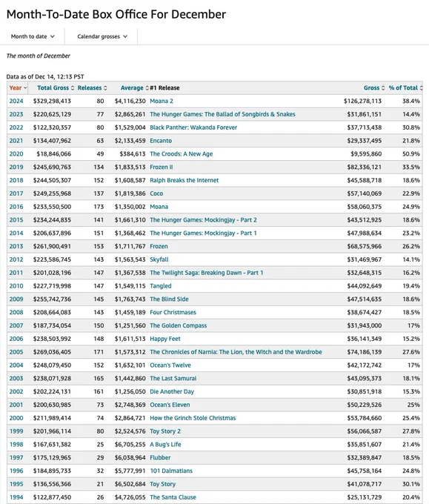Open the 2024 year link
This screenshot has width=429, height=504.
tap(16, 101)
